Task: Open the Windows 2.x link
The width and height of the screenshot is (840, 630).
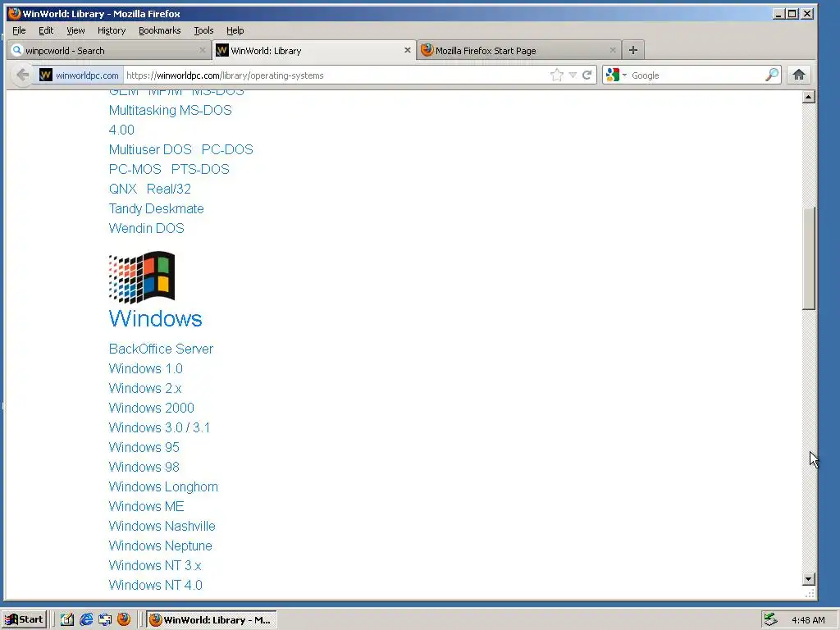Action: (x=145, y=388)
